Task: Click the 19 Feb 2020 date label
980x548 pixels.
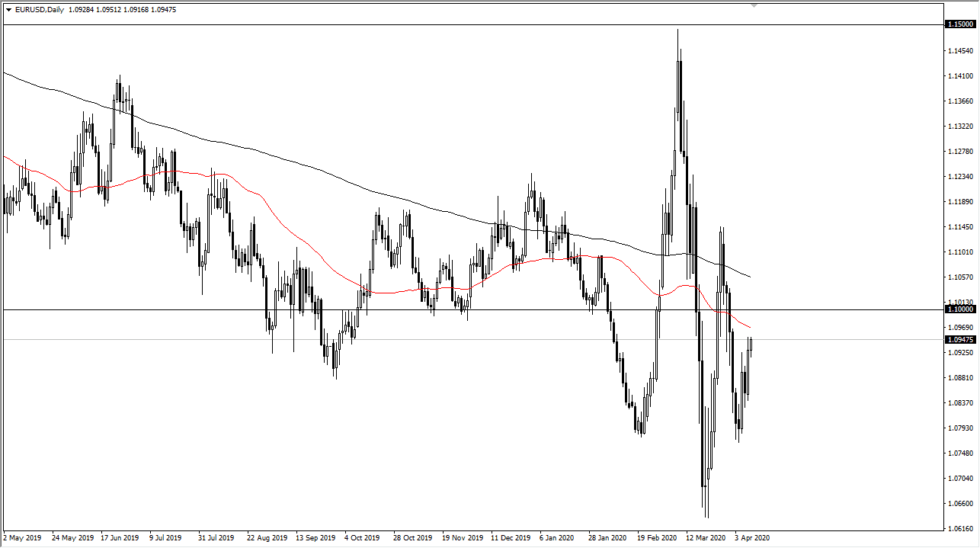Action: pos(656,538)
